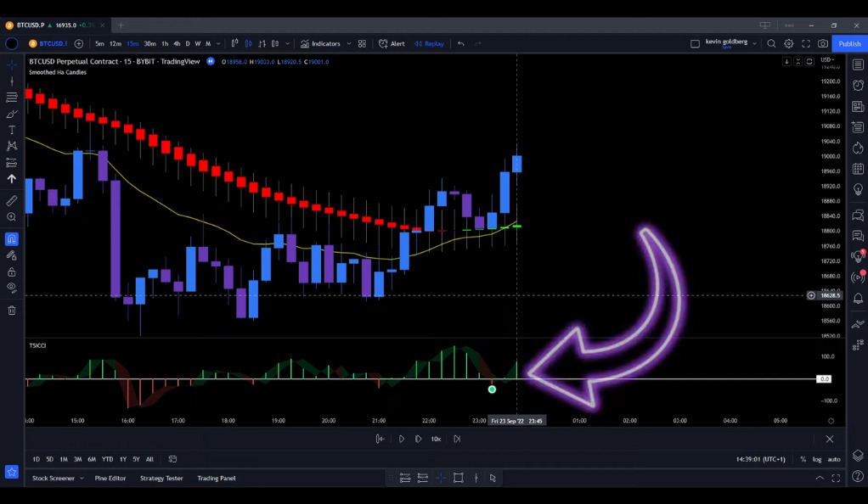Undo the last chart action
This screenshot has width=868, height=504.
click(460, 44)
